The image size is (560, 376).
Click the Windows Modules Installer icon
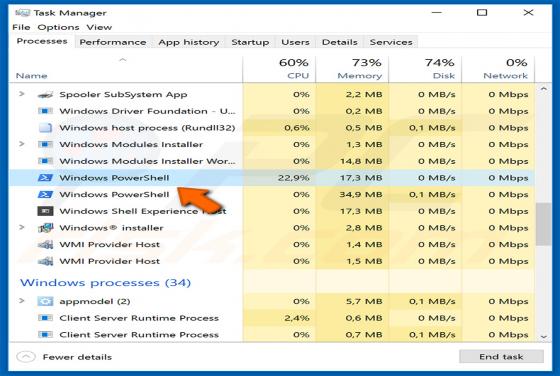coord(45,144)
